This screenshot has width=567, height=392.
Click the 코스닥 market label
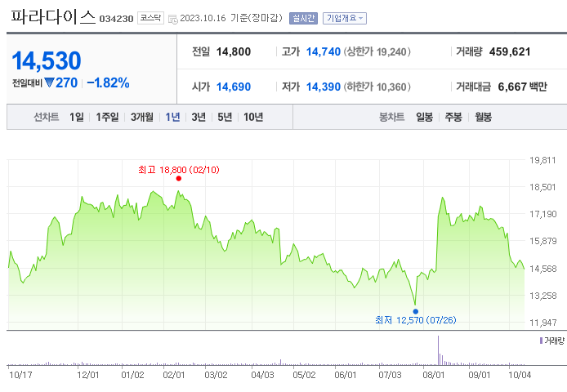click(150, 18)
